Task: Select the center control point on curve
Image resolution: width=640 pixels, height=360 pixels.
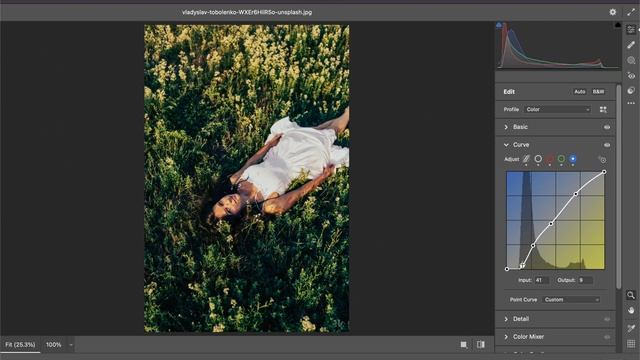Action: coord(551,224)
